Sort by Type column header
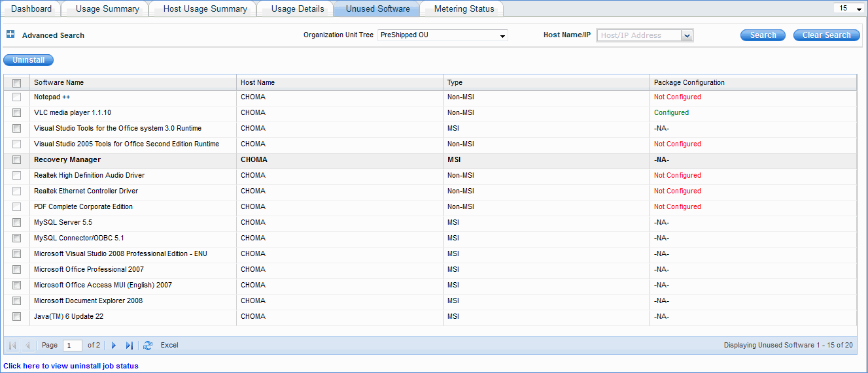This screenshot has height=373, width=868. [546, 83]
